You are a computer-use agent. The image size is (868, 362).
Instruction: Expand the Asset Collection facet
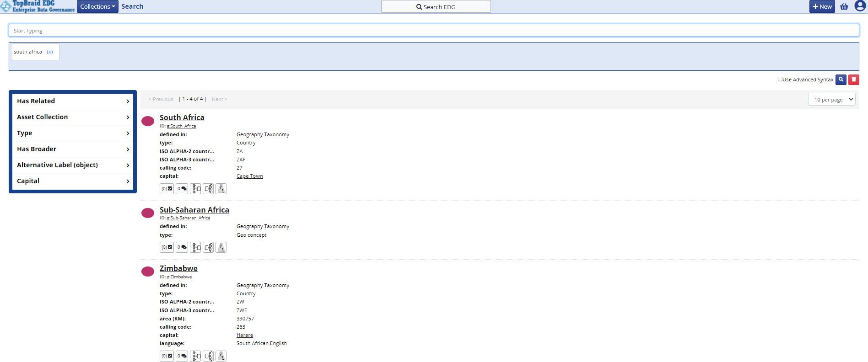(73, 117)
